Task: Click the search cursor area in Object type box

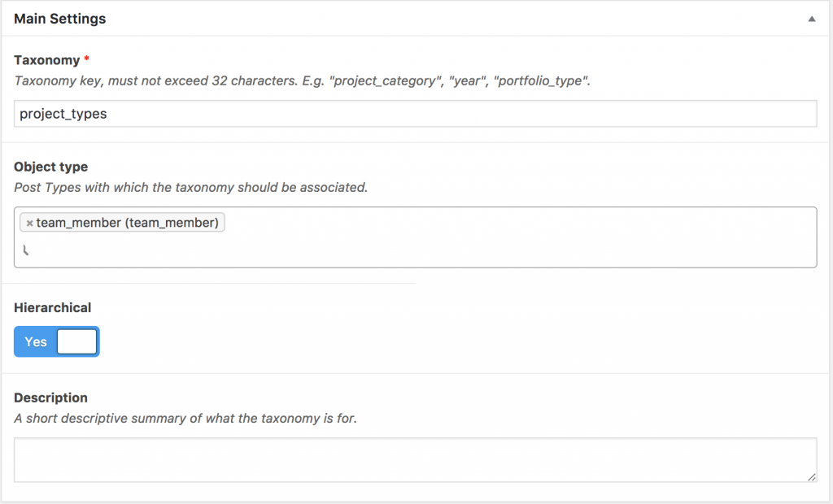Action: tap(25, 250)
